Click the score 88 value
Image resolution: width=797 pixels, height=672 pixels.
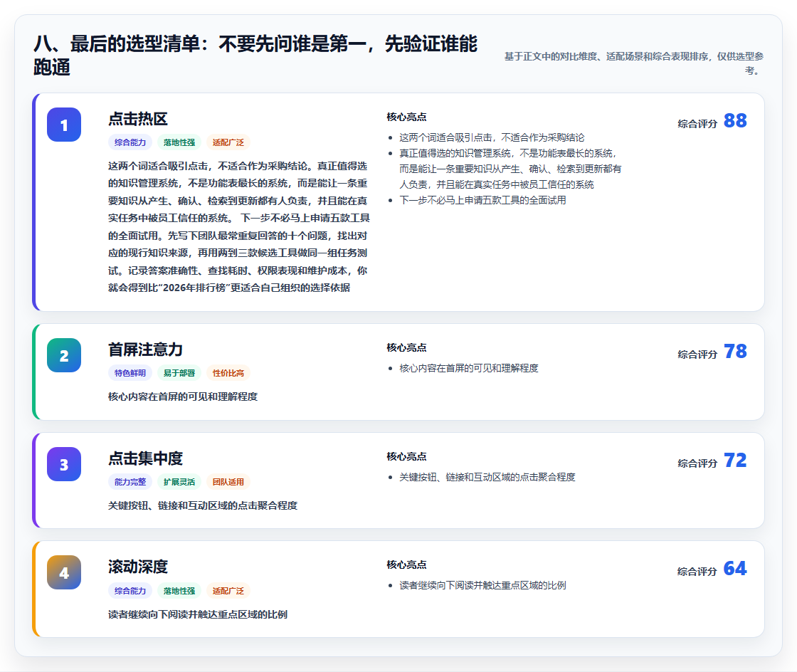(x=735, y=120)
